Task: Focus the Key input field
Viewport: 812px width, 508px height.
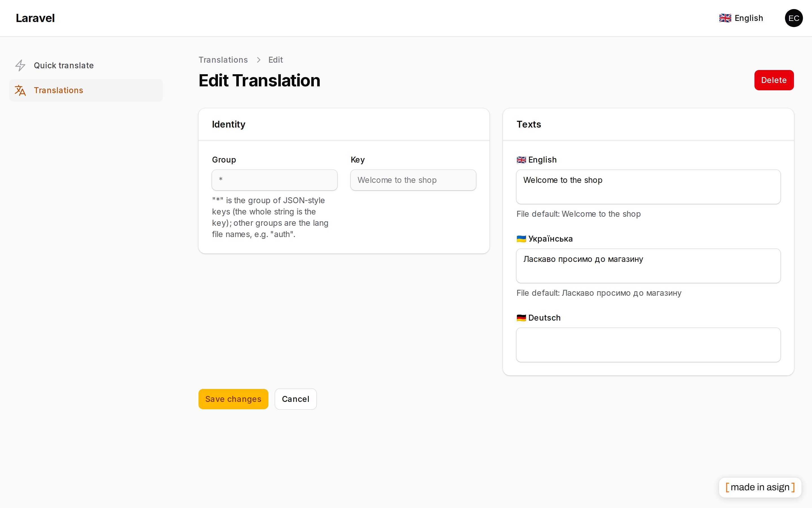Action: pos(413,180)
